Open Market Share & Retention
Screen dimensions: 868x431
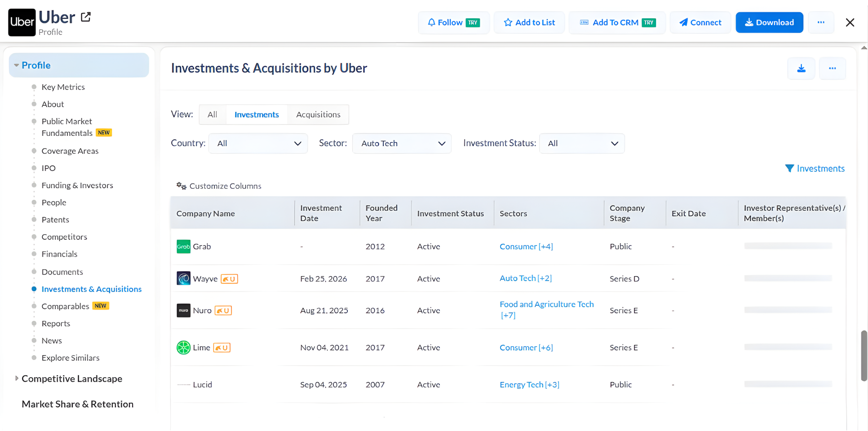click(x=77, y=404)
